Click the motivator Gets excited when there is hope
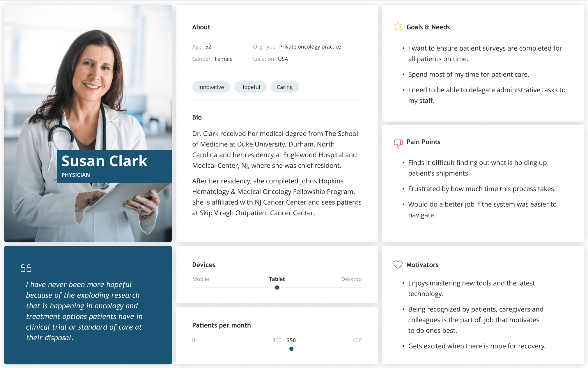The width and height of the screenshot is (588, 368). pos(477,346)
